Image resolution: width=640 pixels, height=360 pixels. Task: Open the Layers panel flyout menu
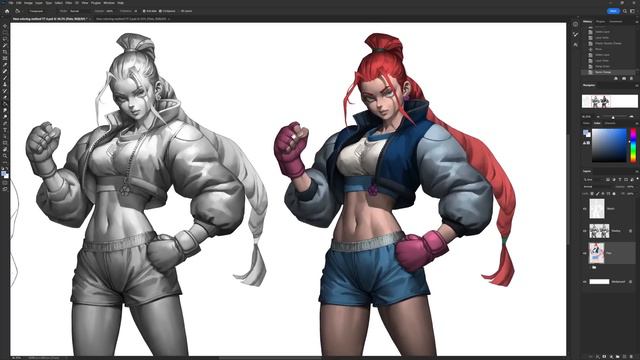tap(637, 171)
